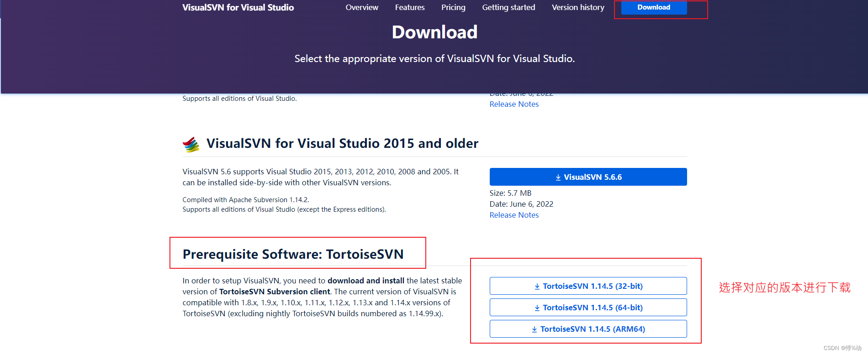Download TortoiseSVN 1.14.5 (ARM64)
This screenshot has height=355, width=868.
pyautogui.click(x=588, y=329)
